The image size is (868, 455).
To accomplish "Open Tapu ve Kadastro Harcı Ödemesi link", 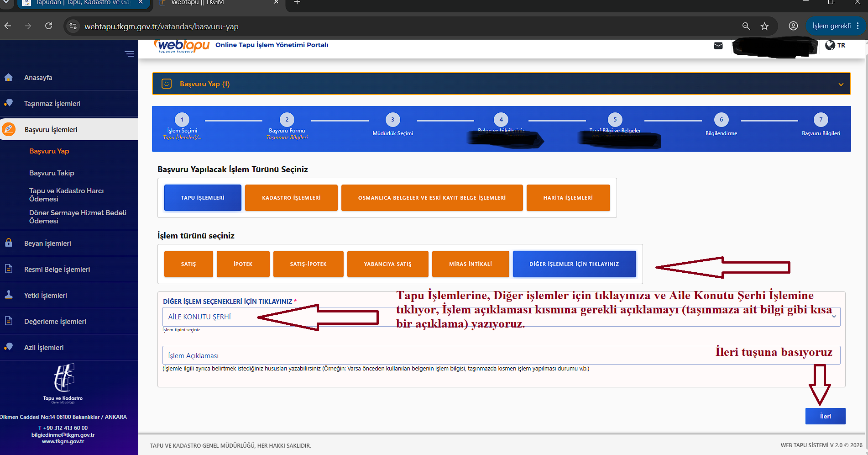I will click(x=67, y=195).
